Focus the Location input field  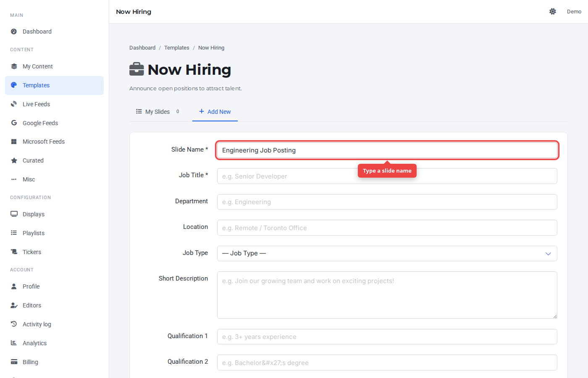coord(387,228)
